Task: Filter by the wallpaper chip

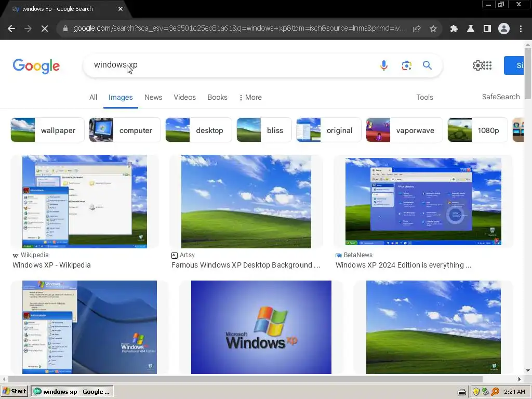Action: [x=47, y=130]
